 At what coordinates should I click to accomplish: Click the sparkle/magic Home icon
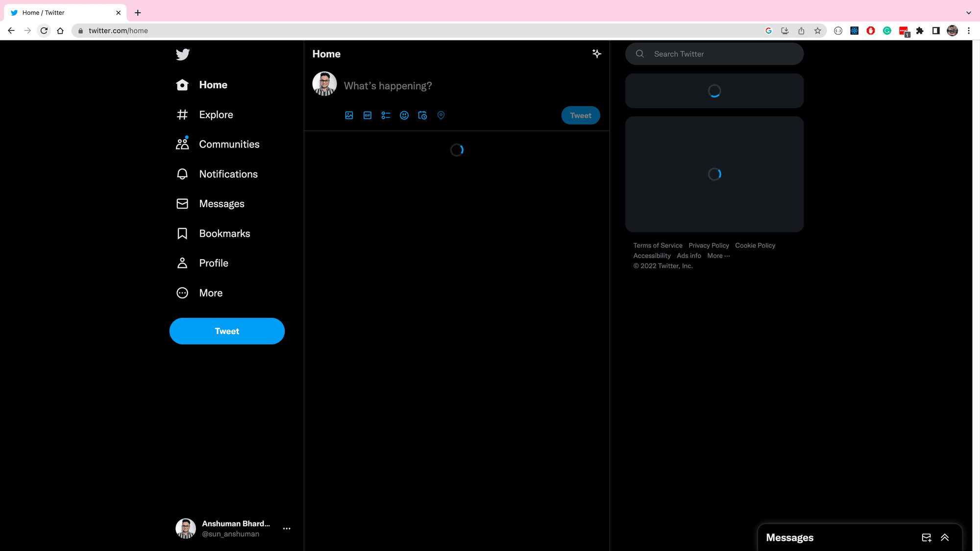point(596,54)
